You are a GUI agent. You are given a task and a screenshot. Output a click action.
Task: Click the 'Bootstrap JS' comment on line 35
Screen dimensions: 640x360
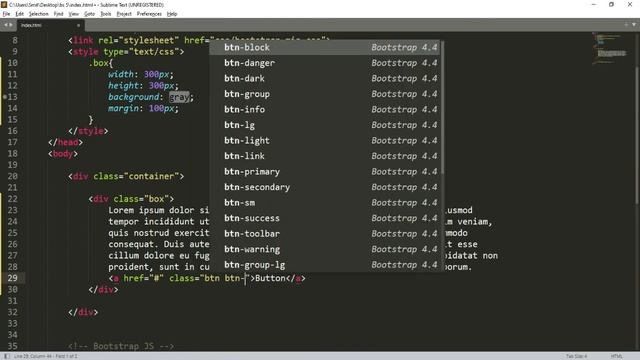point(121,346)
